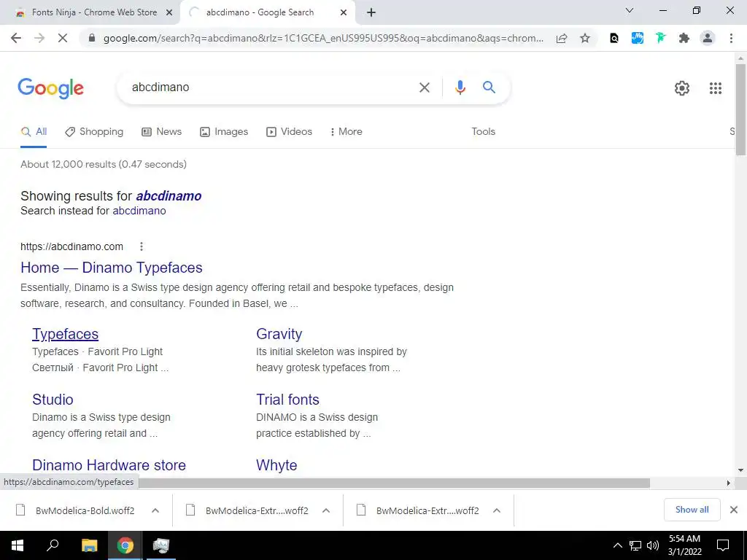This screenshot has width=747, height=560.
Task: Show all downloads
Action: [692, 510]
